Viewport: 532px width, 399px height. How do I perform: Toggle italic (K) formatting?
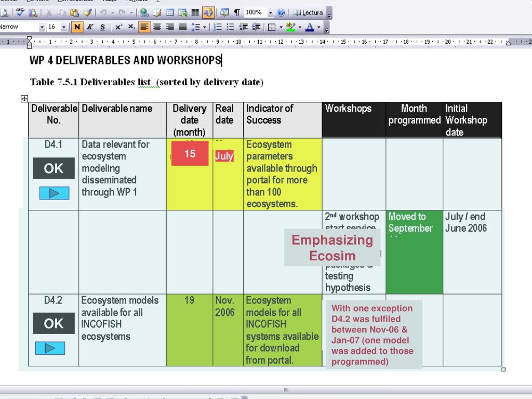[x=90, y=27]
